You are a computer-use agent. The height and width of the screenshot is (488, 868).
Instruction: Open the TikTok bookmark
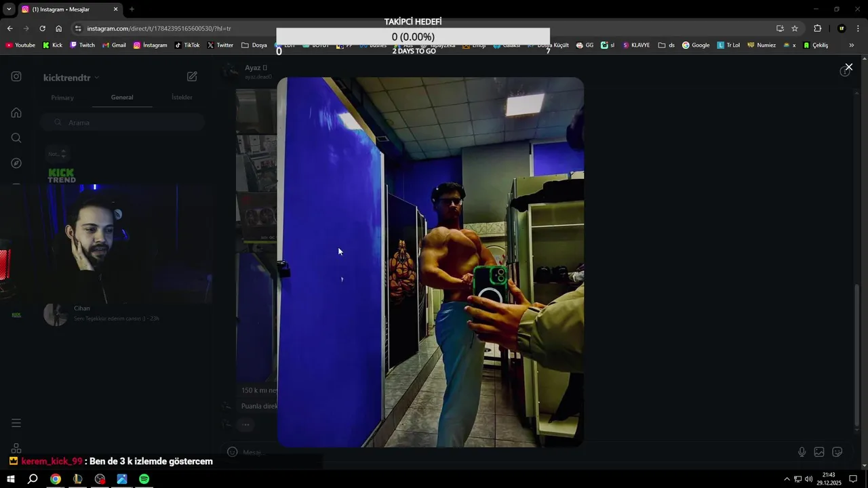pyautogui.click(x=187, y=45)
